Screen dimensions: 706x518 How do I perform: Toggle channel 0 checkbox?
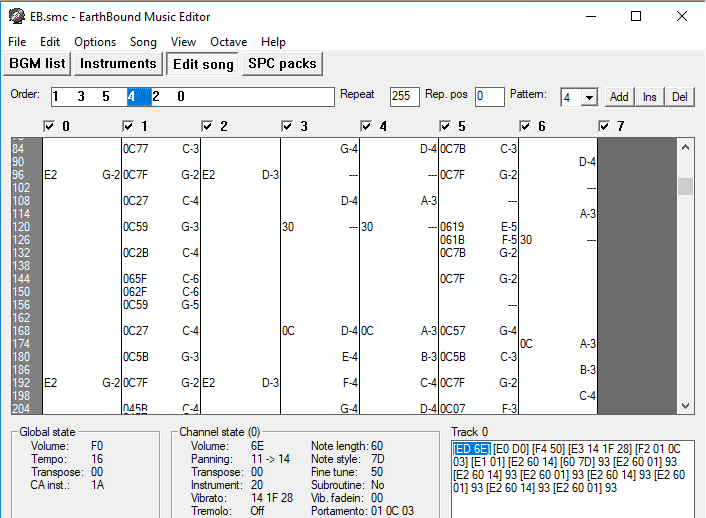click(49, 127)
